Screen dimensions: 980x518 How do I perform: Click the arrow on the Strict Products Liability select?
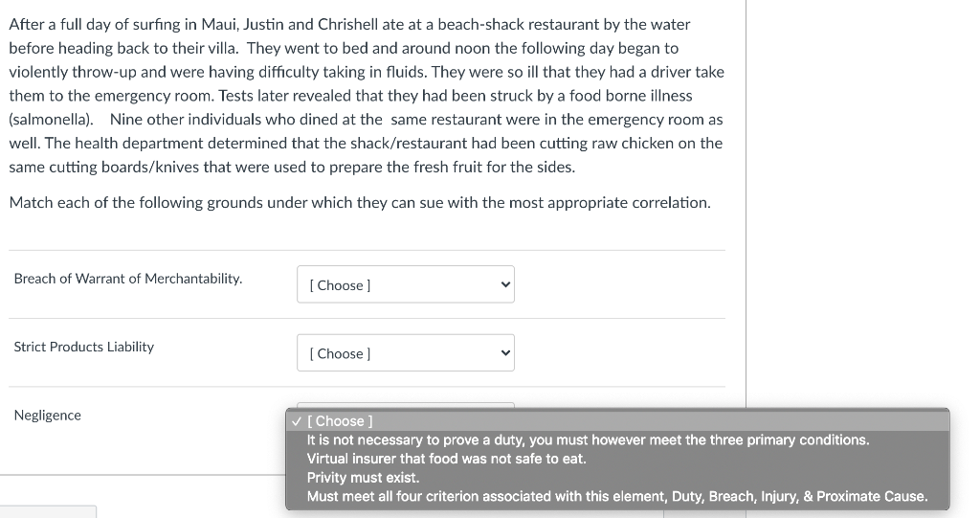pyautogui.click(x=506, y=353)
